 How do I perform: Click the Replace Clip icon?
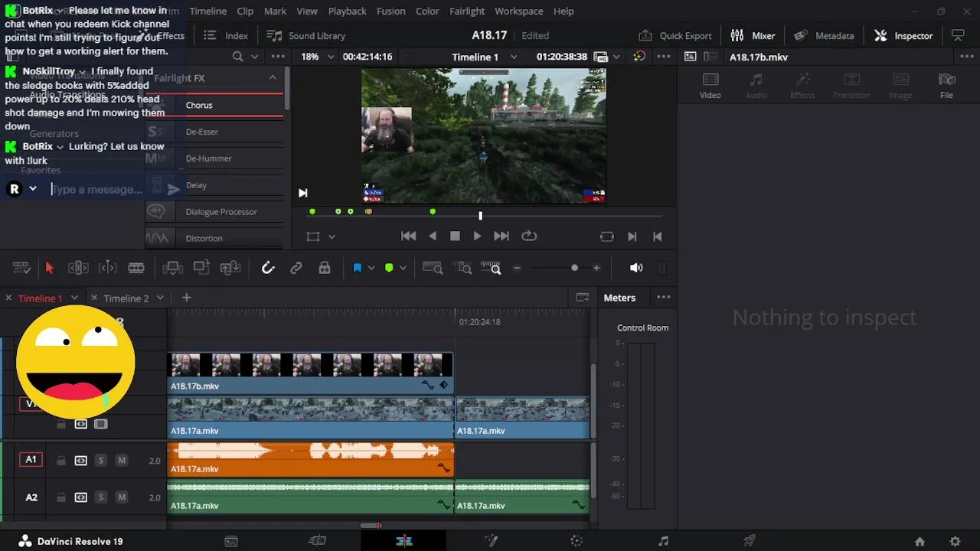(x=230, y=268)
